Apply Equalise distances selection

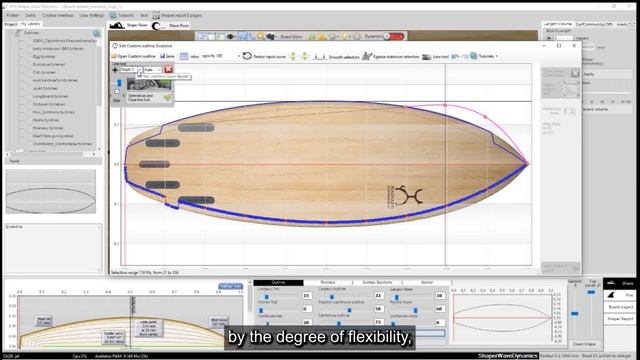[x=391, y=56]
